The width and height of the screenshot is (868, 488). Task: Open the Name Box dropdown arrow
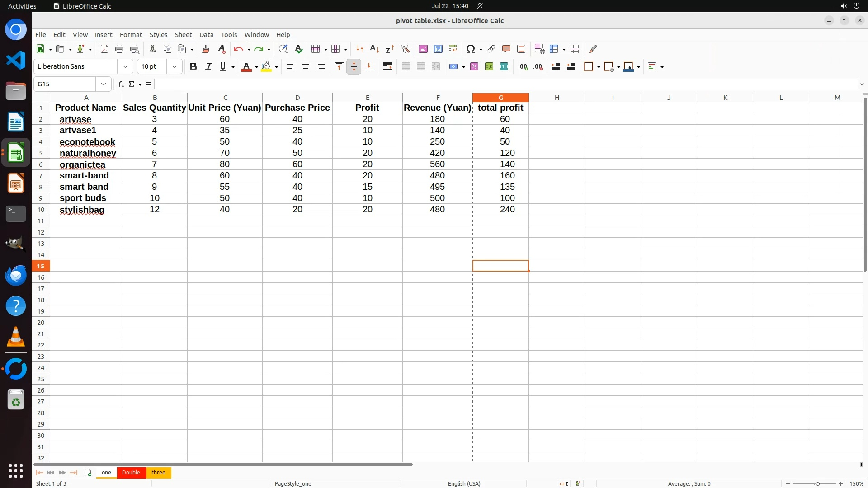point(104,84)
